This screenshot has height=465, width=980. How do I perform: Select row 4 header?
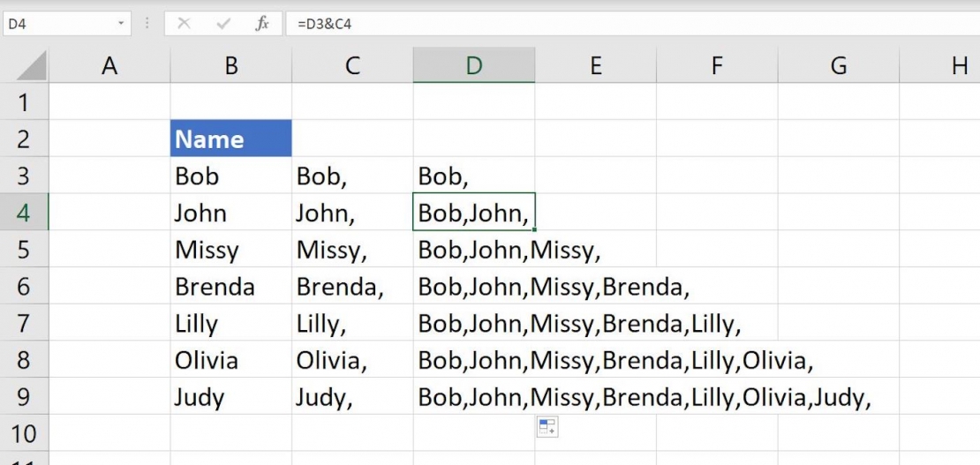pyautogui.click(x=24, y=213)
